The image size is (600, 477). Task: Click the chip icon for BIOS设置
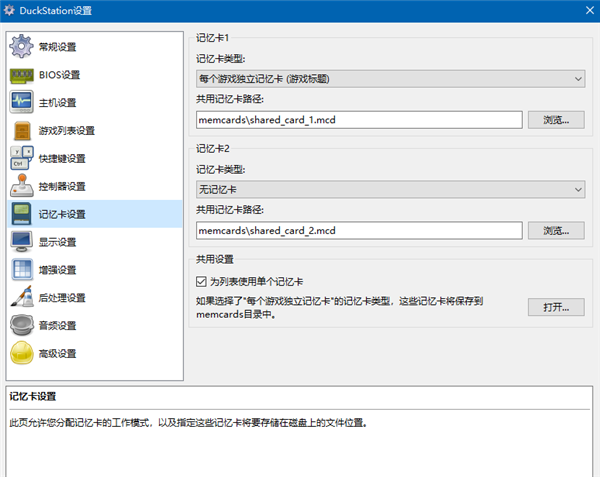pos(22,75)
